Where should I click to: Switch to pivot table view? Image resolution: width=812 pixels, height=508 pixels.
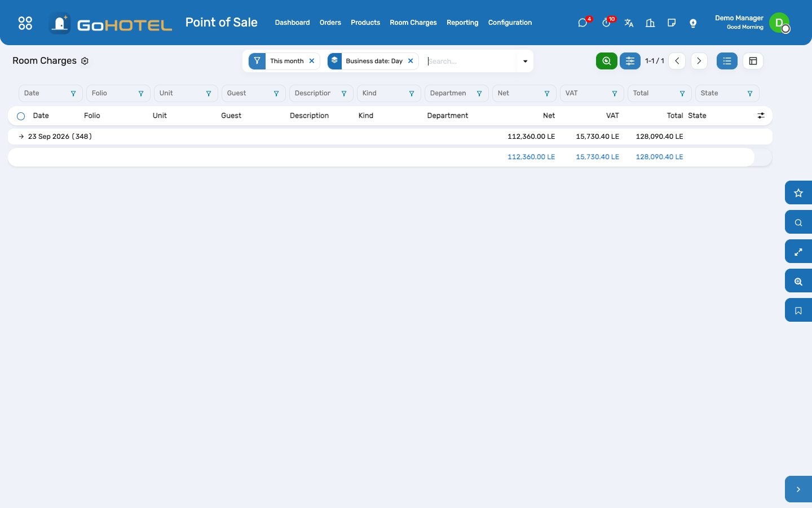coord(753,61)
